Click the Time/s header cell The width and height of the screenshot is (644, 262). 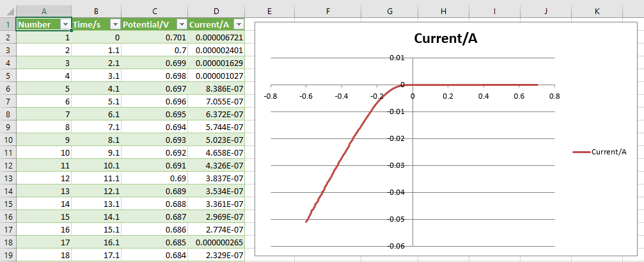point(96,25)
